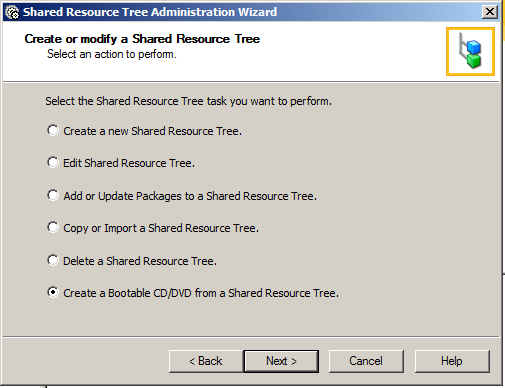
Task: Proceed with the 'Next >' button
Action: point(281,361)
